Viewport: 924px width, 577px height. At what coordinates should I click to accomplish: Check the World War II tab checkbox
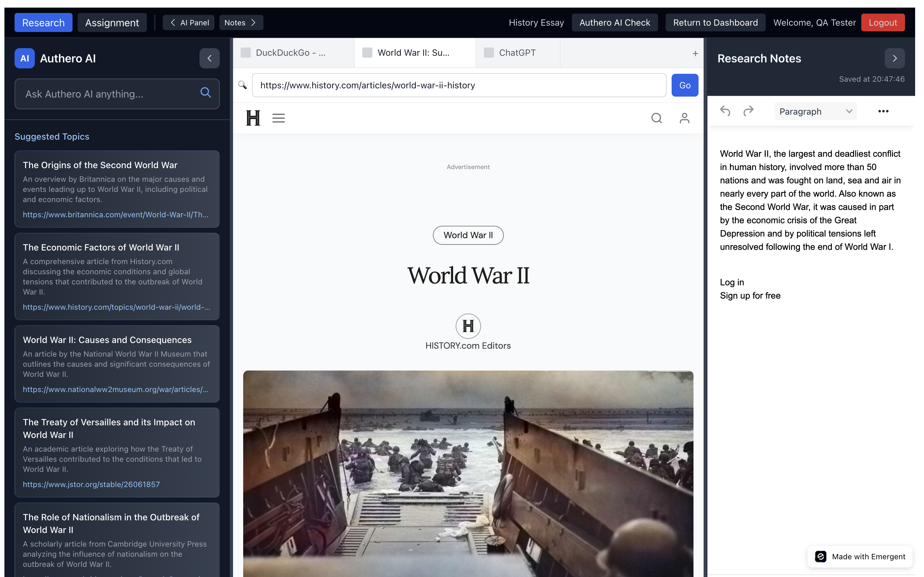[x=367, y=53]
